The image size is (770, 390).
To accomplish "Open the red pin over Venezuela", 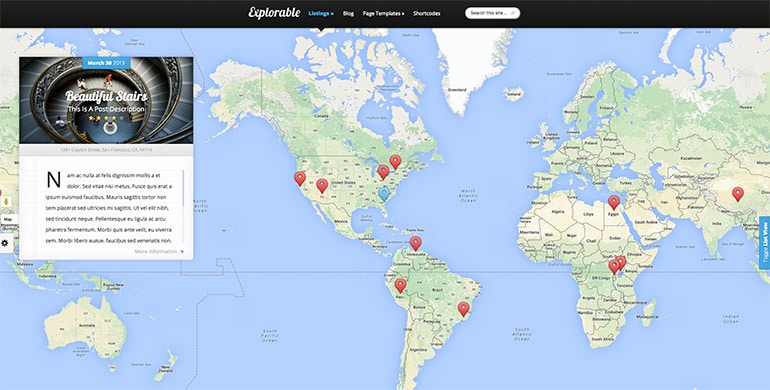I will point(415,243).
